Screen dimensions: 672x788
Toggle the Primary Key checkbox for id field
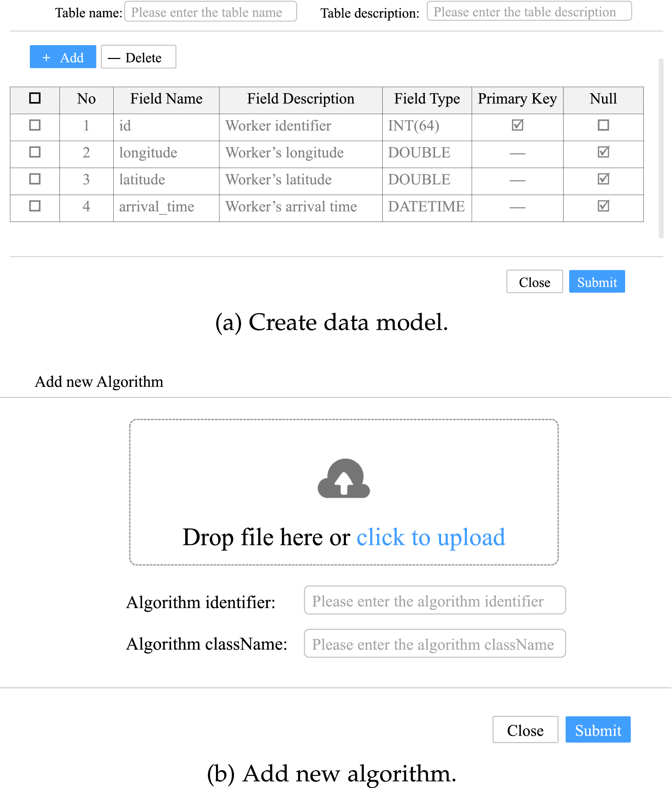pos(518,125)
